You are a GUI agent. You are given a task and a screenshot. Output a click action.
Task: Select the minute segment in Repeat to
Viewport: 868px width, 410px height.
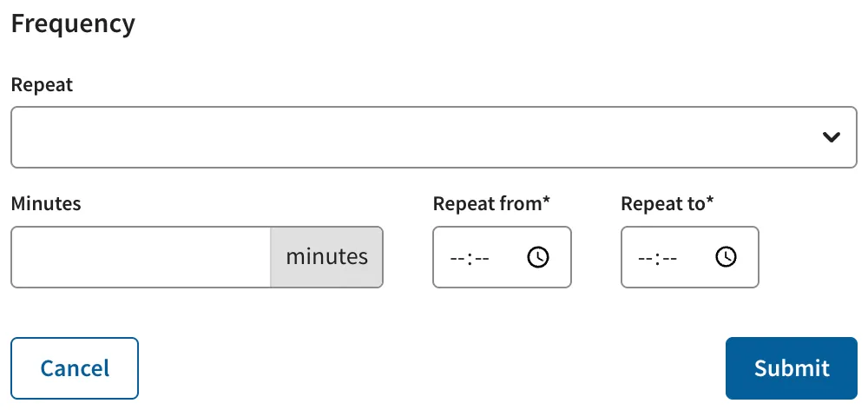669,258
